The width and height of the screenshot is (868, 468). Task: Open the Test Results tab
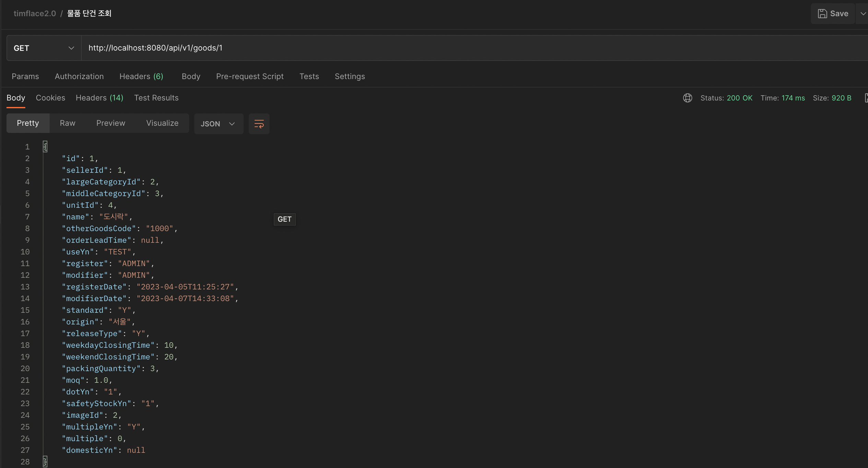coord(156,98)
